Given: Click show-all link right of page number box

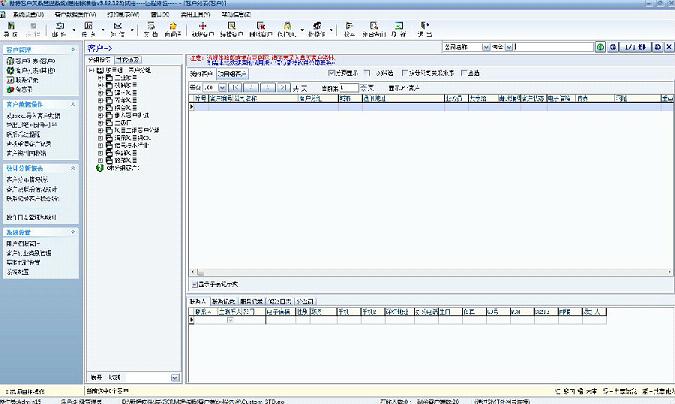Looking at the screenshot, I should click(x=404, y=88).
